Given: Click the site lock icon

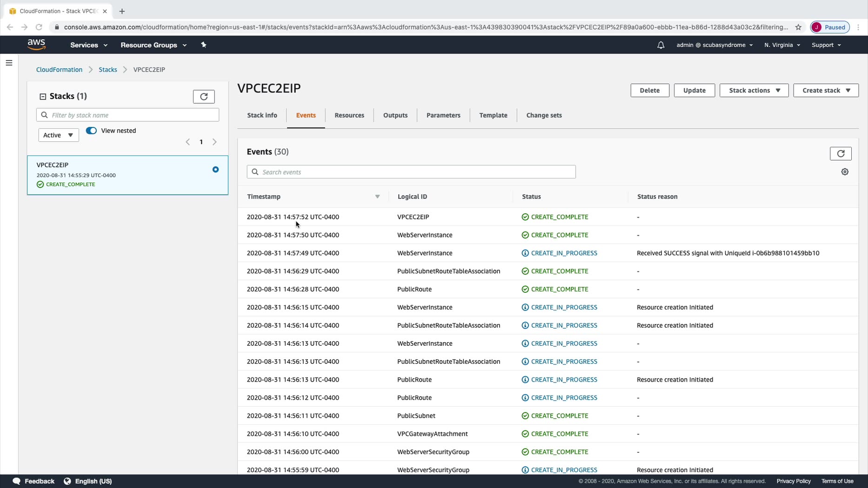Looking at the screenshot, I should pos(57,27).
